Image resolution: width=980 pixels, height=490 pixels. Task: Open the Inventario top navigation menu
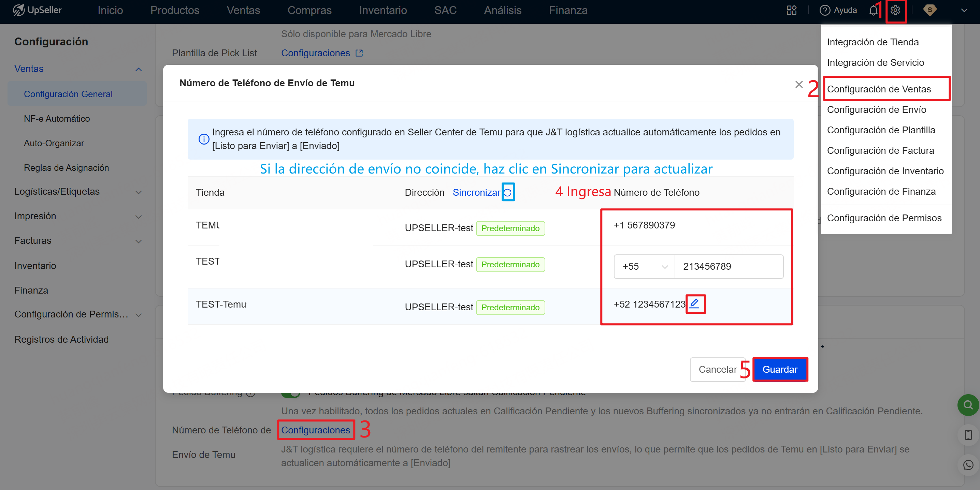(x=383, y=10)
